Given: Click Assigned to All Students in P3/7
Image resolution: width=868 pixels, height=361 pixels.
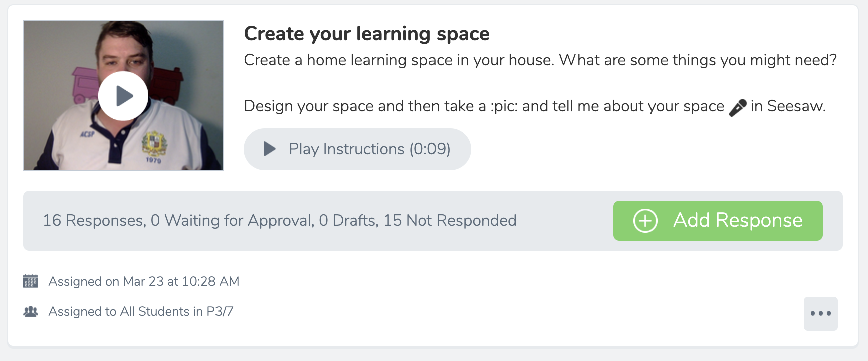Looking at the screenshot, I should tap(141, 311).
